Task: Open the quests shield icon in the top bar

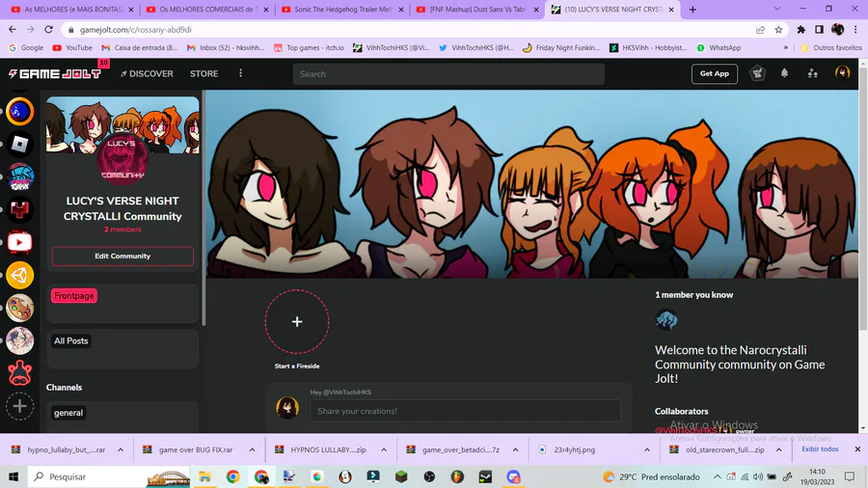Action: [x=757, y=73]
